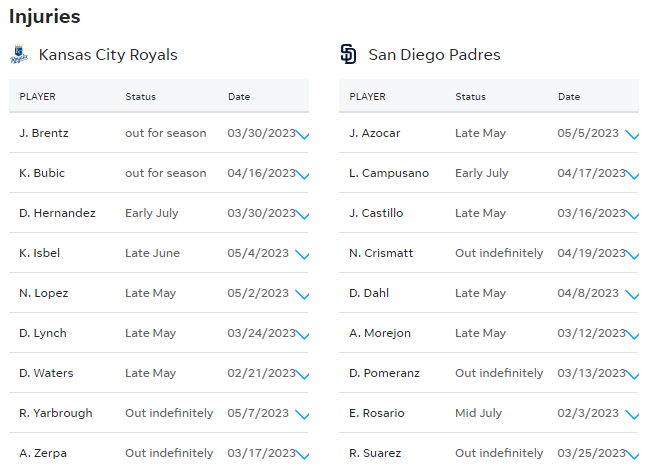Expand D. Pomeranz injury chevron

tap(632, 375)
